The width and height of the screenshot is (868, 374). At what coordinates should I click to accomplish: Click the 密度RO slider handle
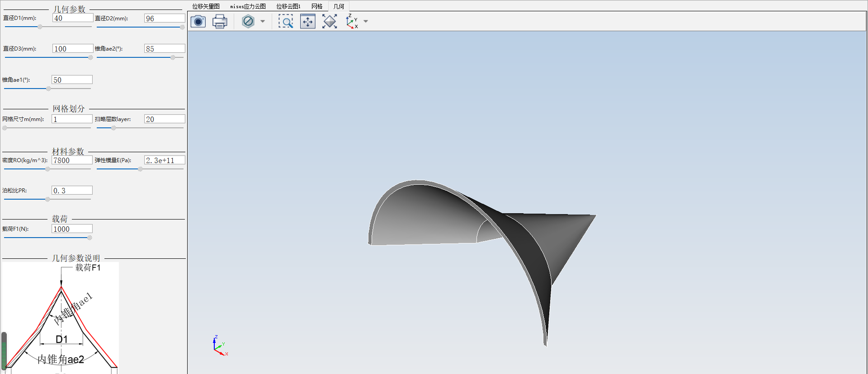tap(47, 169)
